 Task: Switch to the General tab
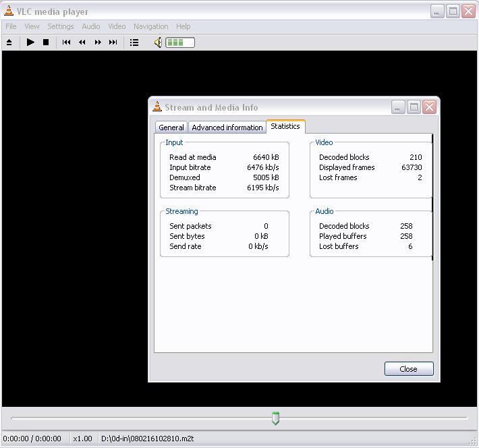[x=171, y=128]
